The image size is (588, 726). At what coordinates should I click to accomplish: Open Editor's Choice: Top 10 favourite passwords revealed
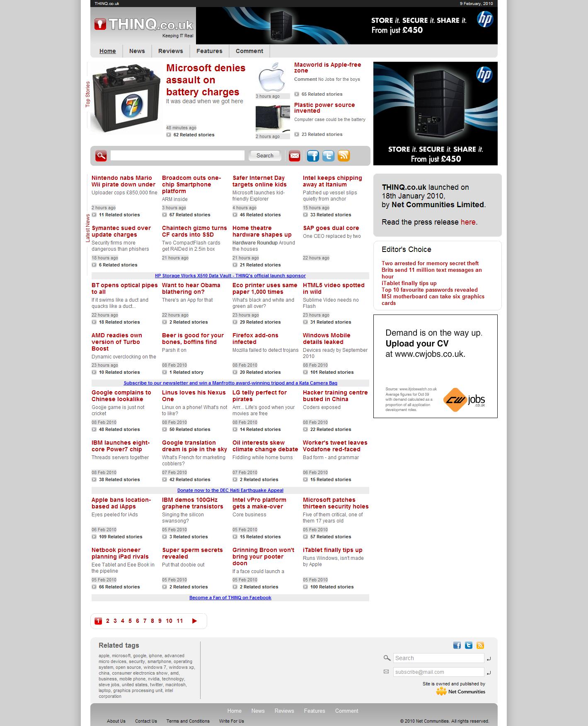(x=430, y=290)
